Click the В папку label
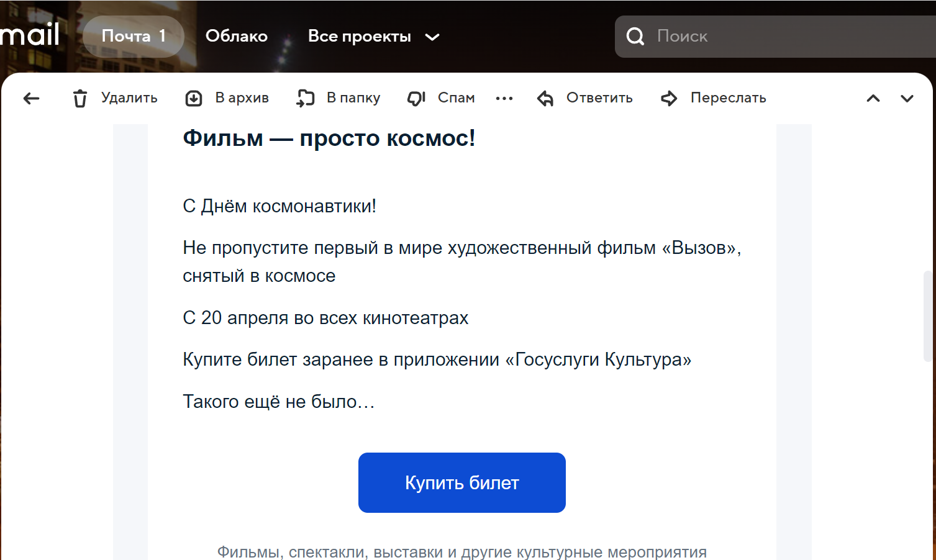Viewport: 936px width, 560px height. [x=353, y=97]
